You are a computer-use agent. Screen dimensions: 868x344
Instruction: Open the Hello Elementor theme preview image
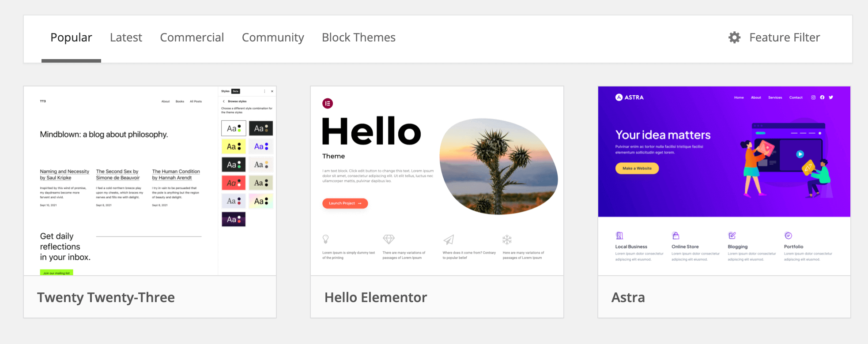[437, 181]
